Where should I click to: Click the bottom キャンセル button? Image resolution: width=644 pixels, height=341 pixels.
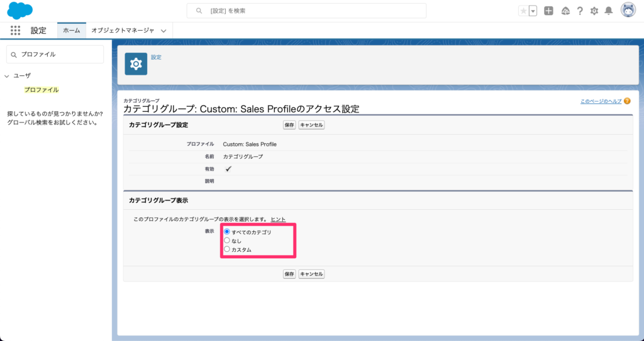(x=311, y=274)
